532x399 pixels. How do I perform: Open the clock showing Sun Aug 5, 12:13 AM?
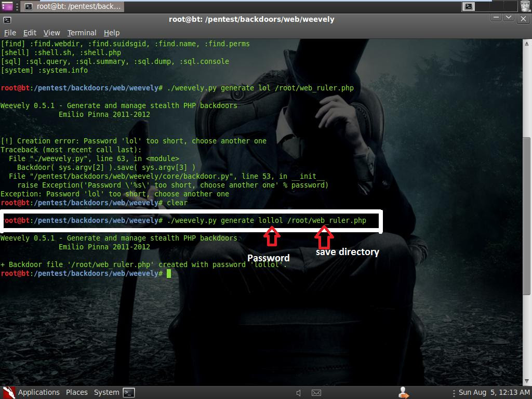494,393
